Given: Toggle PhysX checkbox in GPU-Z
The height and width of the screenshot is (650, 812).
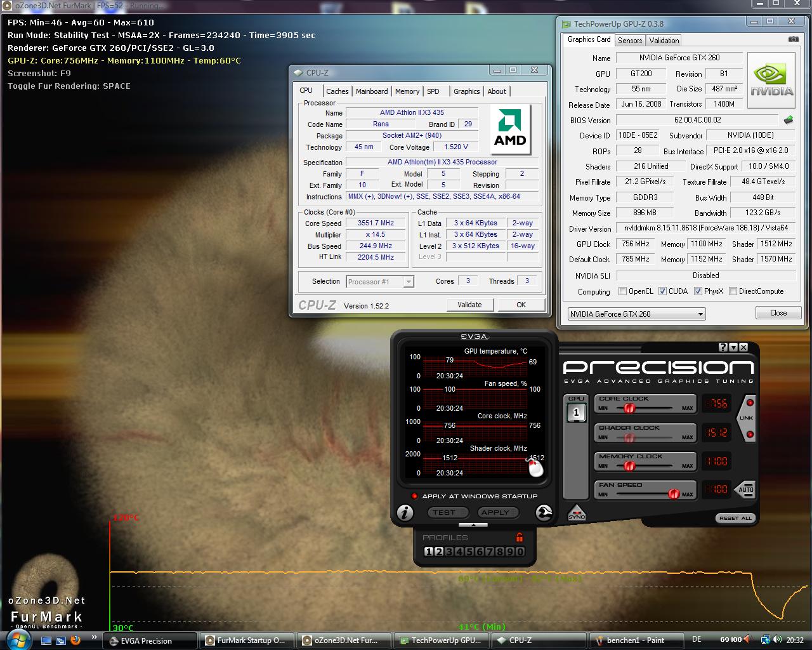Looking at the screenshot, I should [698, 291].
